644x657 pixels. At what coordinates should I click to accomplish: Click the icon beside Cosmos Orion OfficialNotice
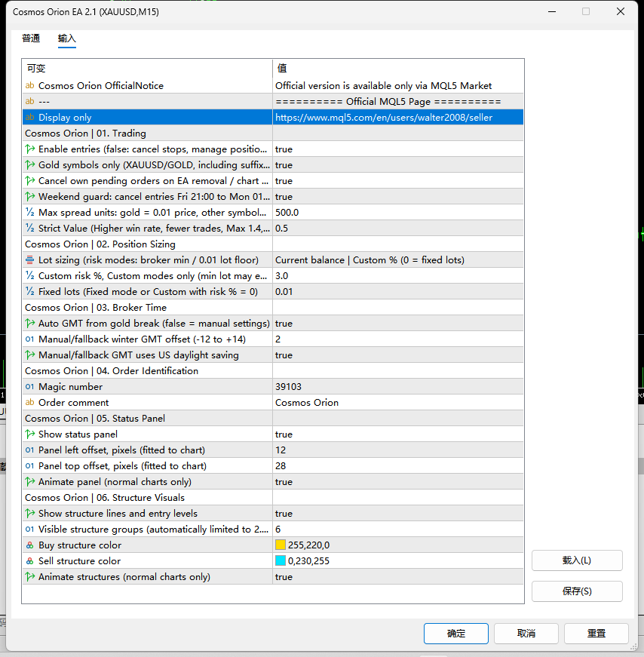(x=29, y=85)
